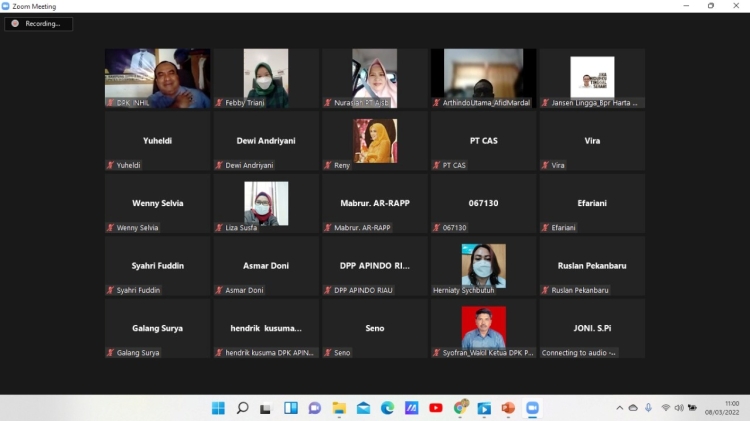Open File Explorer from the taskbar
The width and height of the screenshot is (750, 421).
[x=339, y=408]
